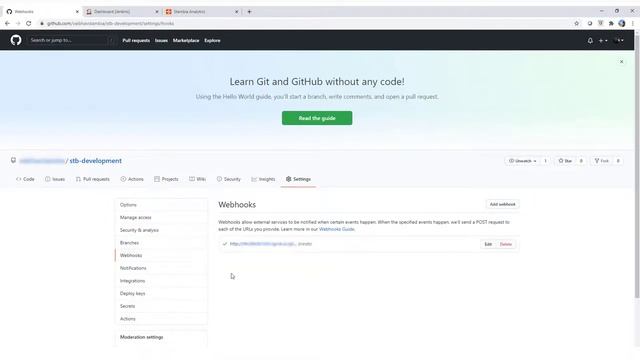Open Issues in top navigation
The image size is (640, 360).
[x=161, y=40]
